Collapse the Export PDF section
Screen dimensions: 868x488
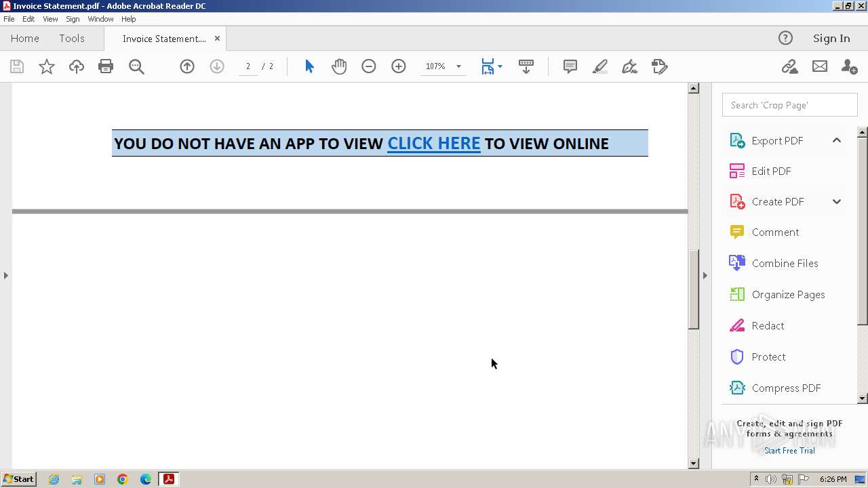point(837,140)
